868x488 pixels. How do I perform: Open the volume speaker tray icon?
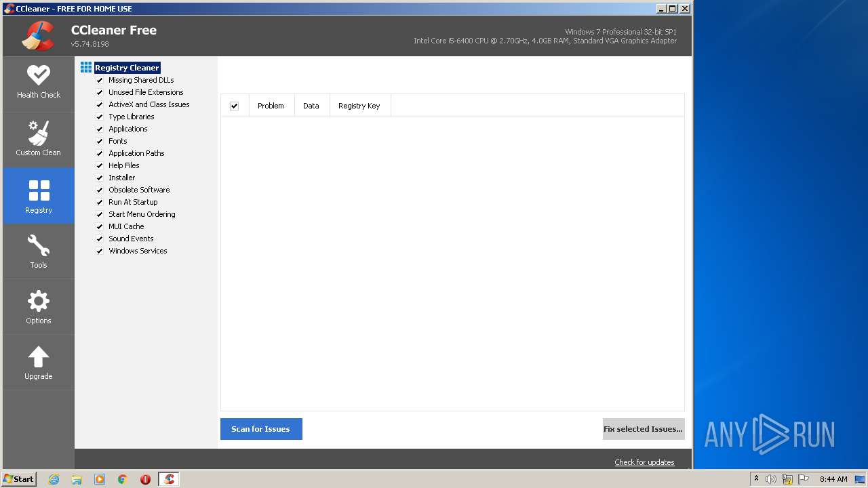tap(771, 479)
